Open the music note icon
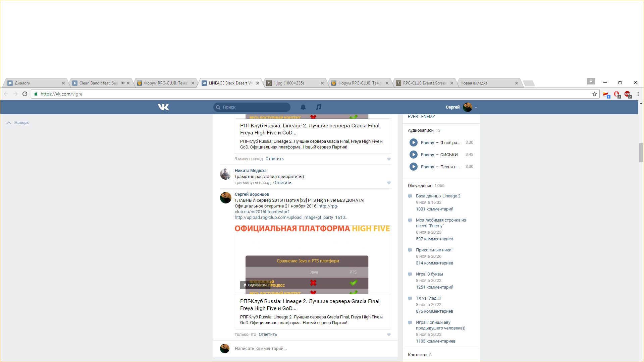The height and width of the screenshot is (362, 644). tap(319, 107)
